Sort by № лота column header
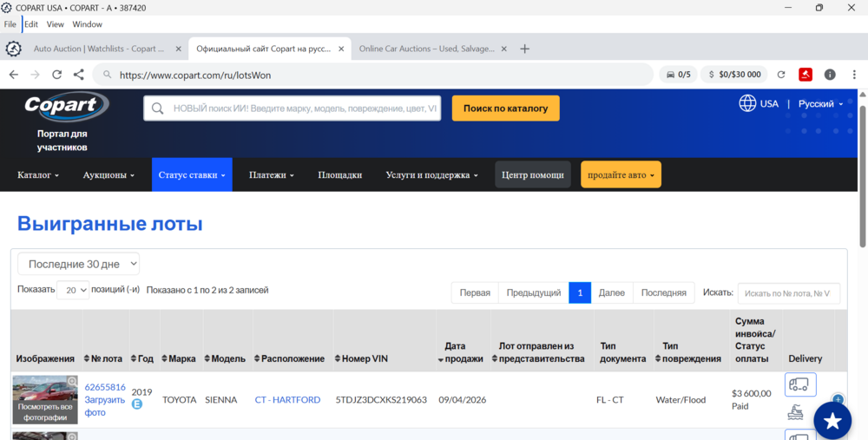The height and width of the screenshot is (440, 868). click(x=103, y=358)
